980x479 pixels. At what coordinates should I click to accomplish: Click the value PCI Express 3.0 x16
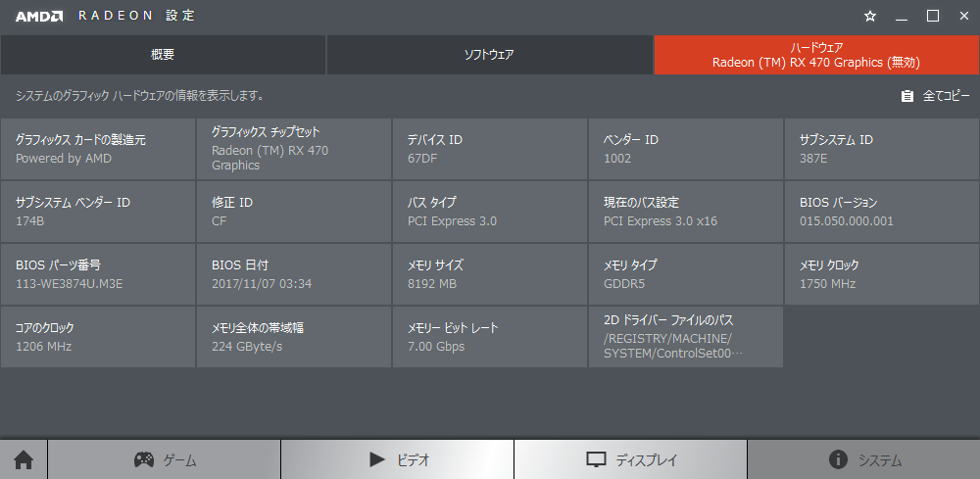point(661,221)
